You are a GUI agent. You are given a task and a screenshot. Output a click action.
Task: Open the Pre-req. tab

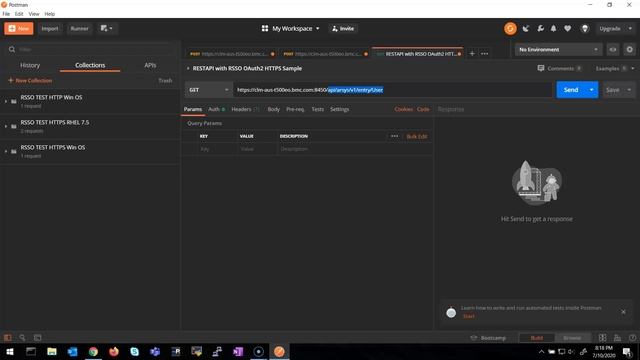coord(295,109)
